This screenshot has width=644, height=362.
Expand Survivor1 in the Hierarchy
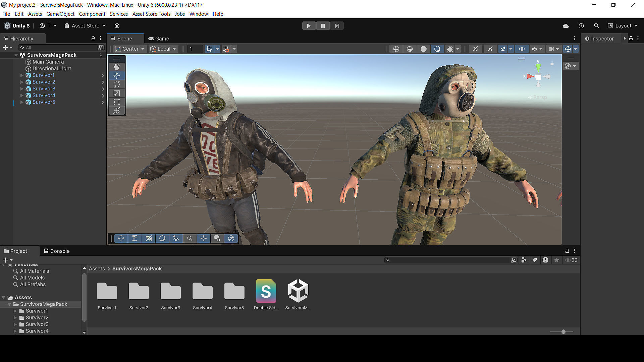coord(22,75)
